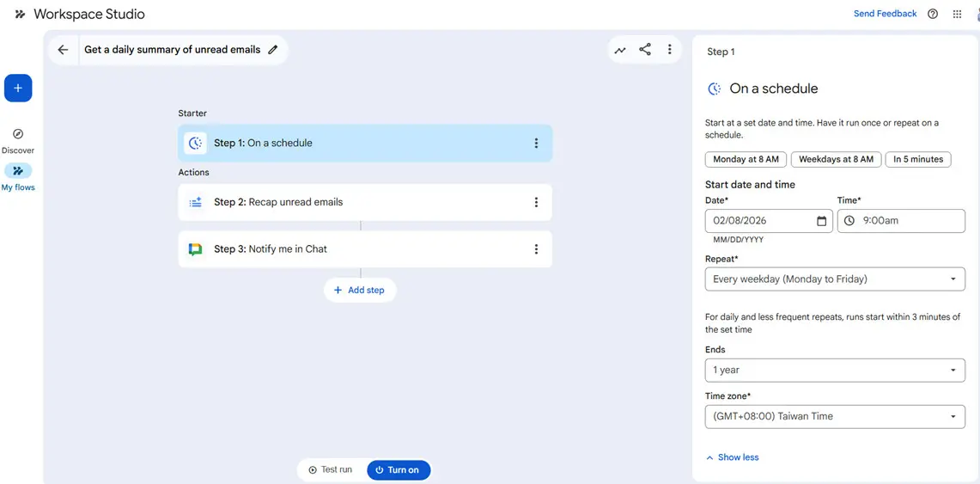Click the Workspace Studio logo icon
The width and height of the screenshot is (980, 484).
point(20,14)
